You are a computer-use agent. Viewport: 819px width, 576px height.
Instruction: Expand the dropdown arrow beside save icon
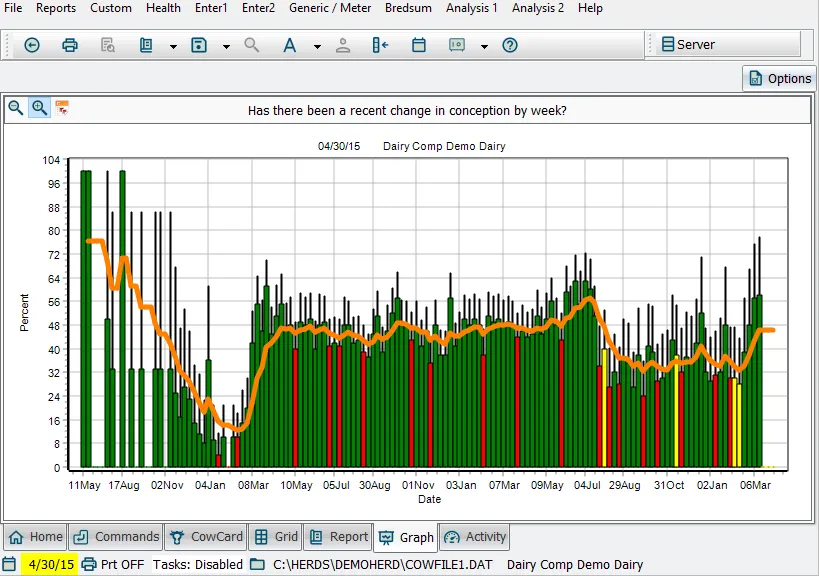(226, 46)
